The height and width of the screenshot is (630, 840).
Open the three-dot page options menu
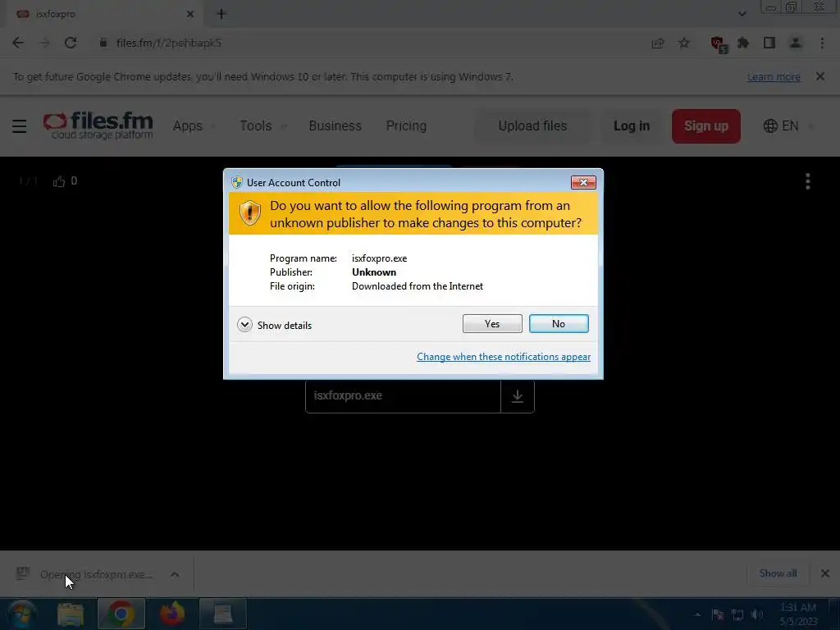coord(807,181)
